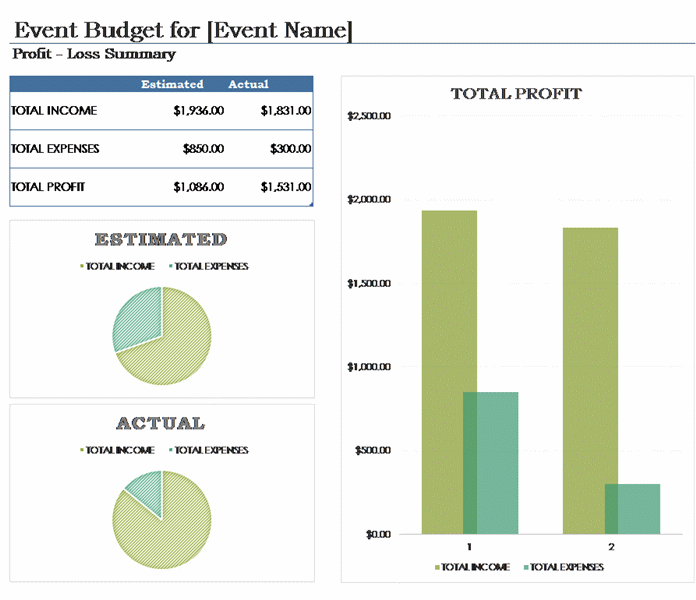Click TOTAL EXPENSES legend entry in bar chart

click(x=565, y=567)
